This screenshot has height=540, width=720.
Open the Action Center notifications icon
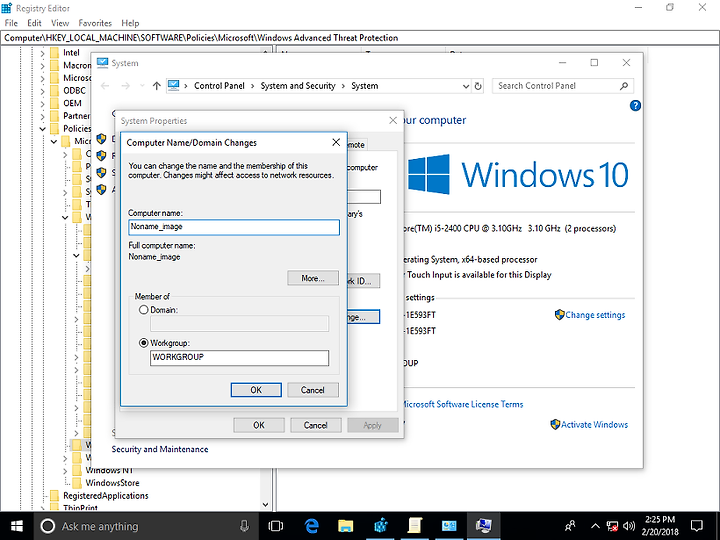coord(697,526)
